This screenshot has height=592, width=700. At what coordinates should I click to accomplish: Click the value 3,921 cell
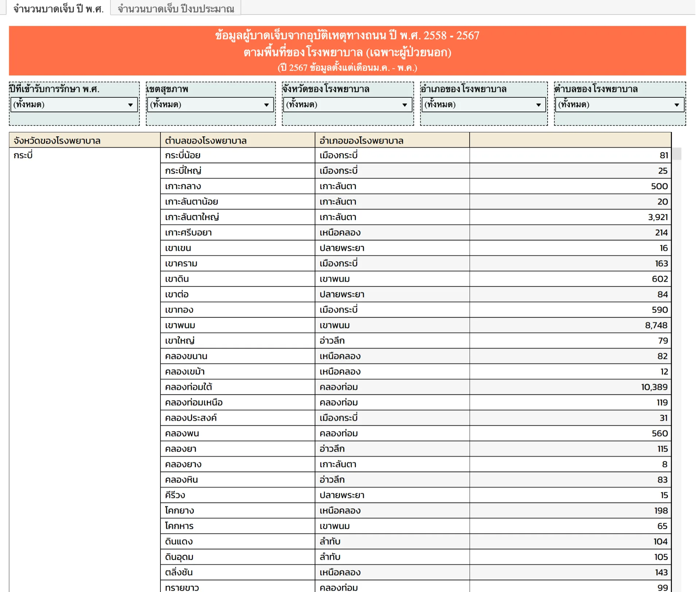coord(570,217)
